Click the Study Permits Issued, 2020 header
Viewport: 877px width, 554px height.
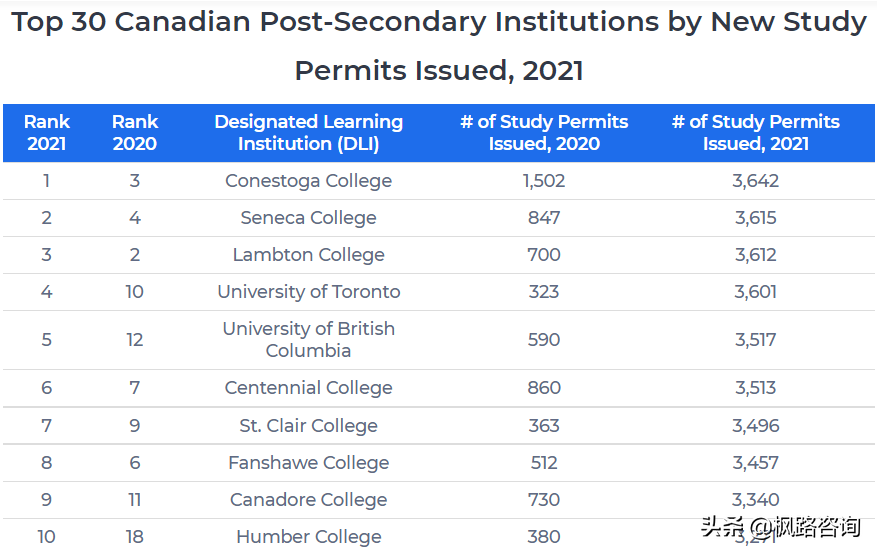pyautogui.click(x=544, y=133)
